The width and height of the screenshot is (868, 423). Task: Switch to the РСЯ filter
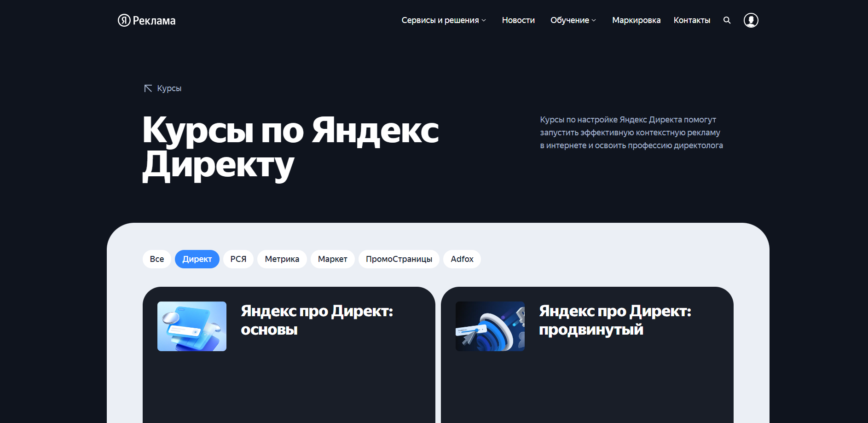pos(238,259)
